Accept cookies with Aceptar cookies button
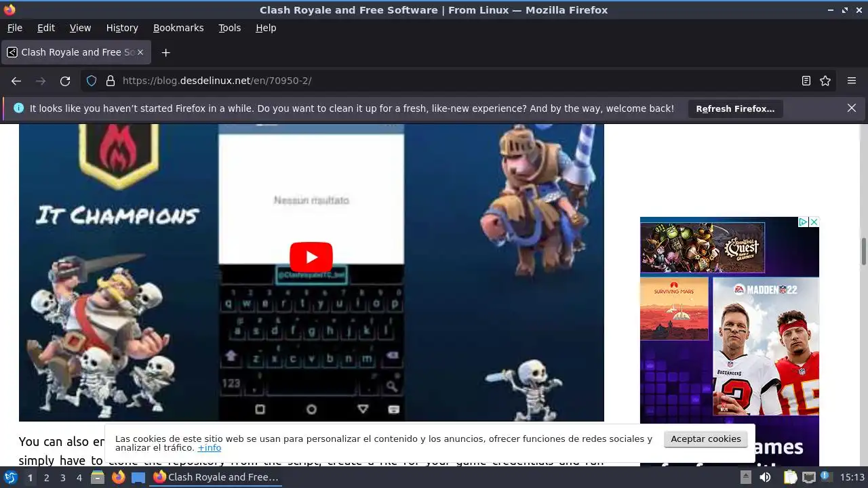Screen dimensions: 868x488 (706, 439)
